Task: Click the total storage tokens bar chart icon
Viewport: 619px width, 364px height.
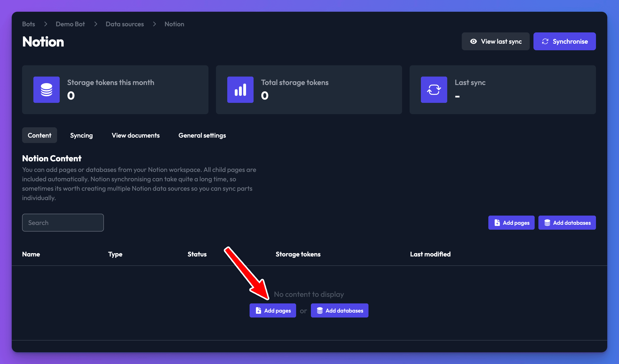Action: pos(240,89)
